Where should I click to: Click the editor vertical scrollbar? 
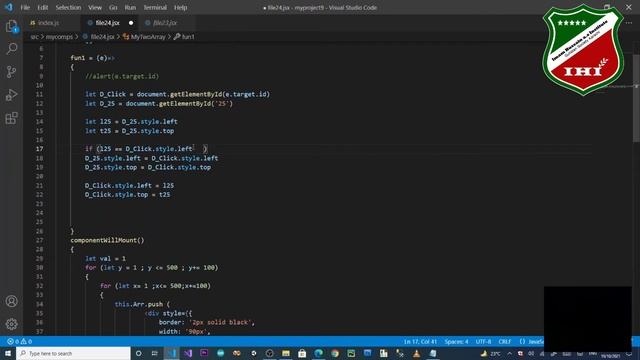tap(636, 98)
